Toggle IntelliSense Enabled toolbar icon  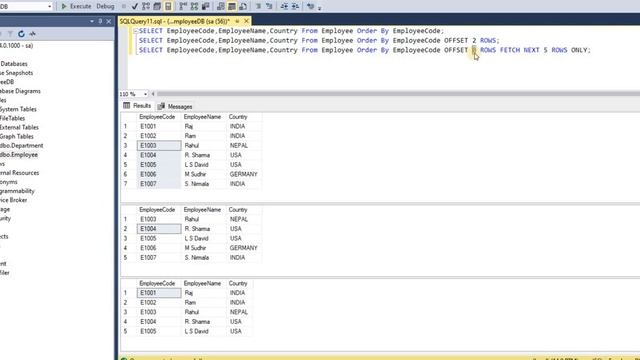[x=168, y=7]
